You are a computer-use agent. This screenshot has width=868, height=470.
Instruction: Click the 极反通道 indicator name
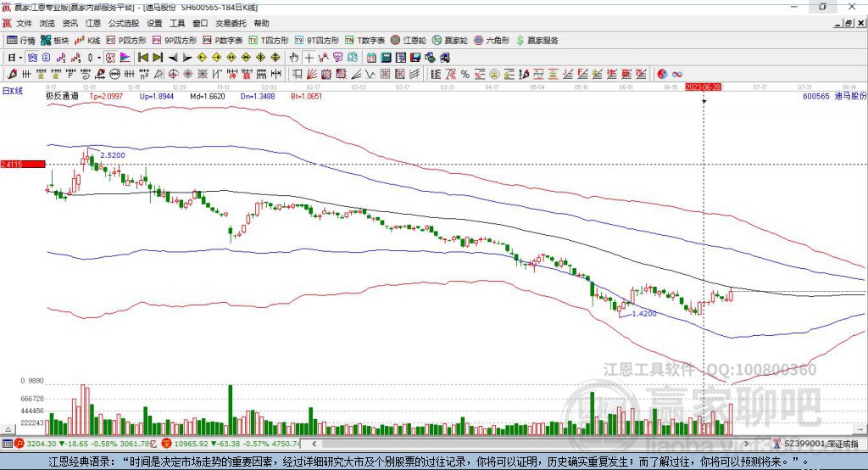pyautogui.click(x=62, y=96)
